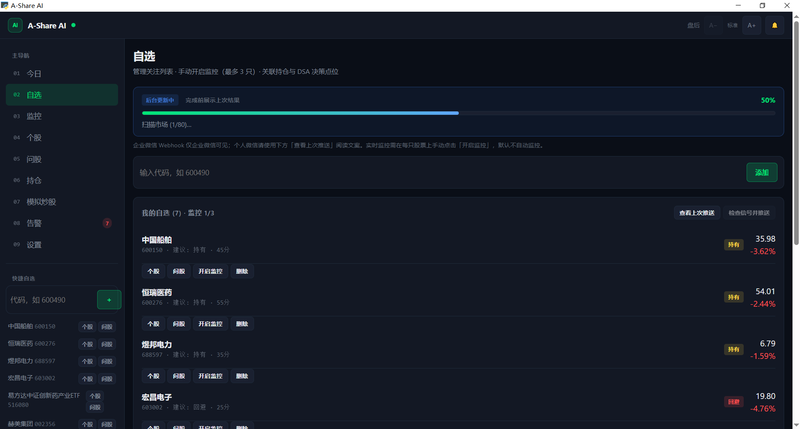
Task: Click 个股 next to 恒瑞医药 600276 in sidebar
Action: tap(87, 344)
